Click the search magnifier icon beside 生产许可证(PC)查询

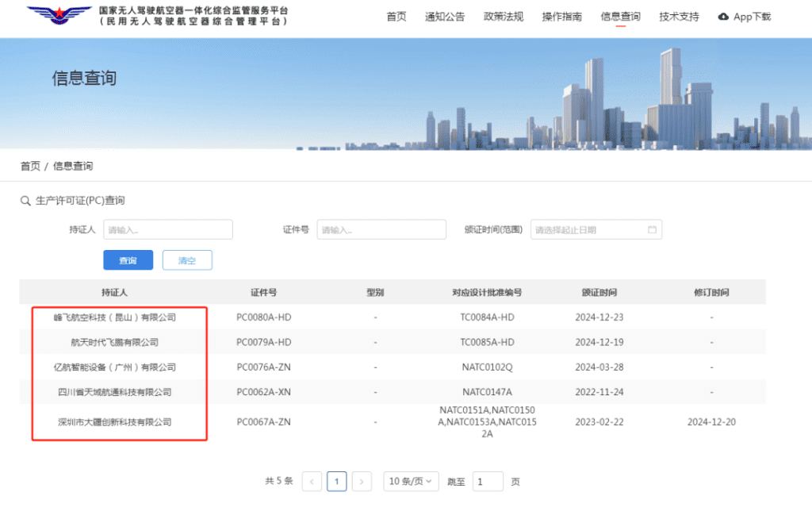click(x=25, y=201)
